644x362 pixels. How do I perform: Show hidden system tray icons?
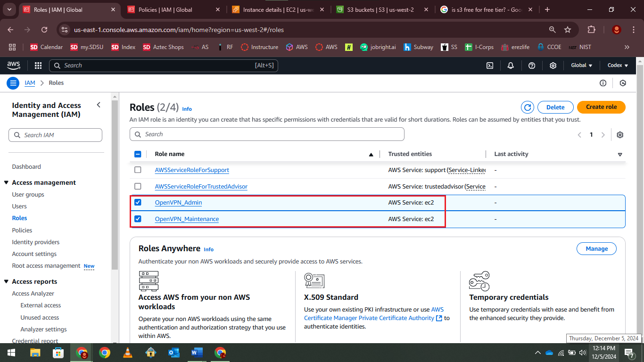(x=537, y=353)
